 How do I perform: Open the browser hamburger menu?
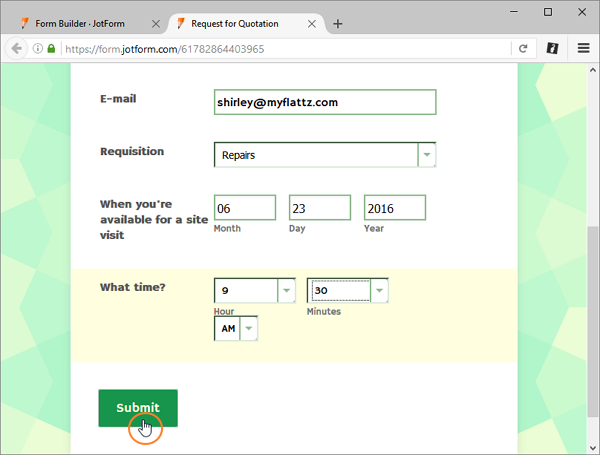click(583, 47)
